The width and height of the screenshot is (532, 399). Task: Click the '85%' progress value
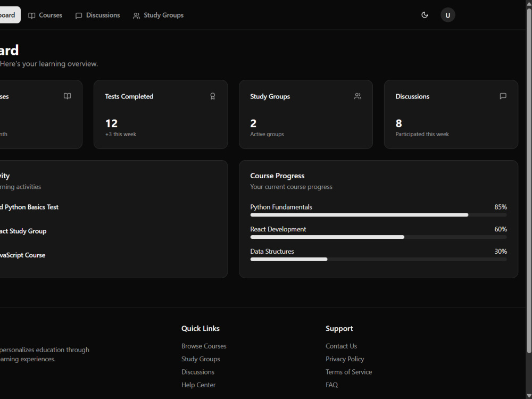pyautogui.click(x=501, y=207)
